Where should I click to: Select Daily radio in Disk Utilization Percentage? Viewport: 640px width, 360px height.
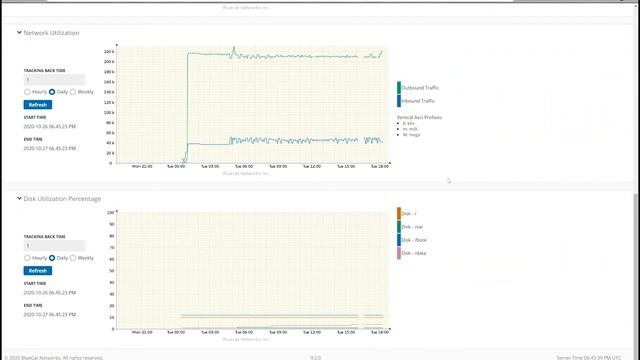pyautogui.click(x=52, y=258)
